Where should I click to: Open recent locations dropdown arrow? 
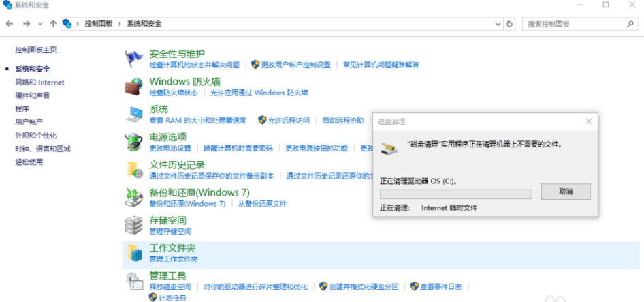pos(40,24)
